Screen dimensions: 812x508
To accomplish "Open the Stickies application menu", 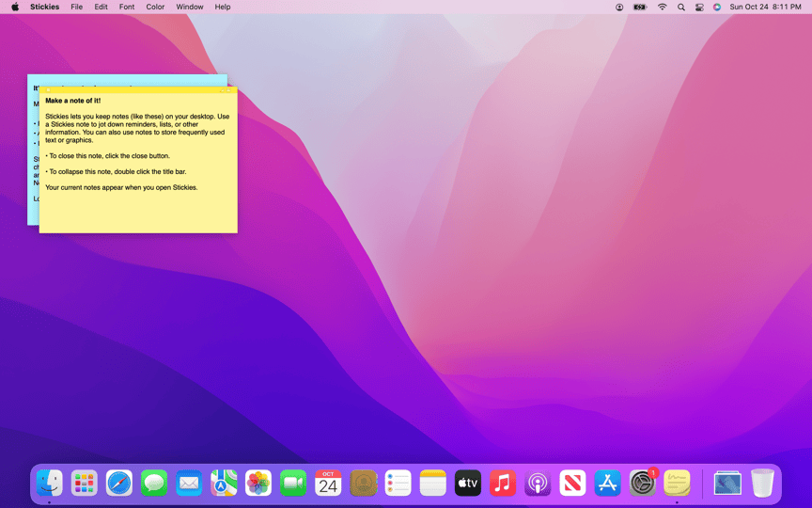I will (x=44, y=7).
